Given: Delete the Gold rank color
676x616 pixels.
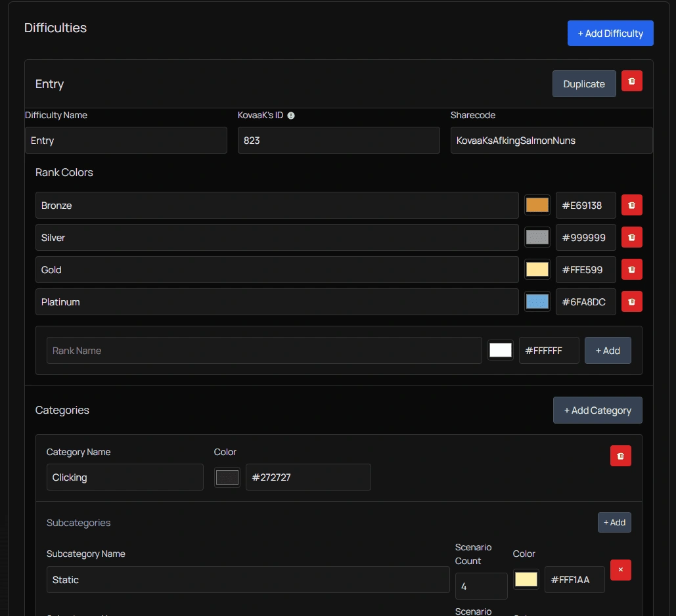Looking at the screenshot, I should pyautogui.click(x=631, y=269).
